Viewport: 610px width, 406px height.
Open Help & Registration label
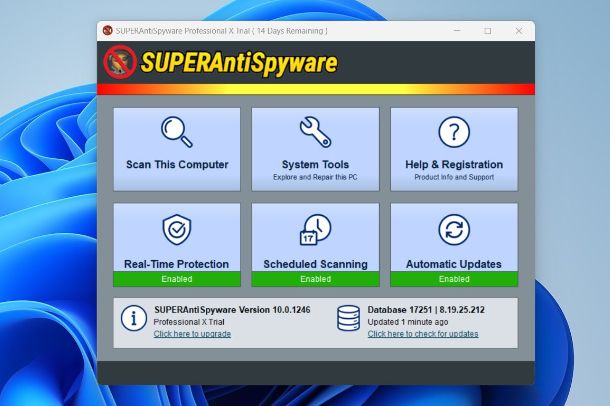454,164
